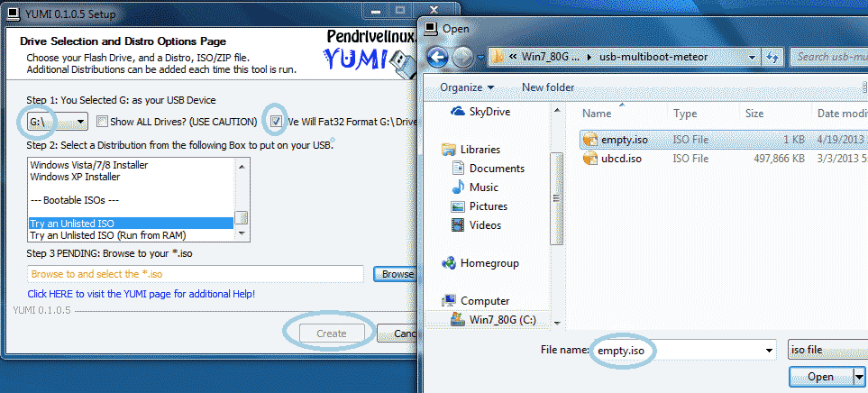
Task: Enable the Show ALL Drives checkbox
Action: [x=101, y=121]
